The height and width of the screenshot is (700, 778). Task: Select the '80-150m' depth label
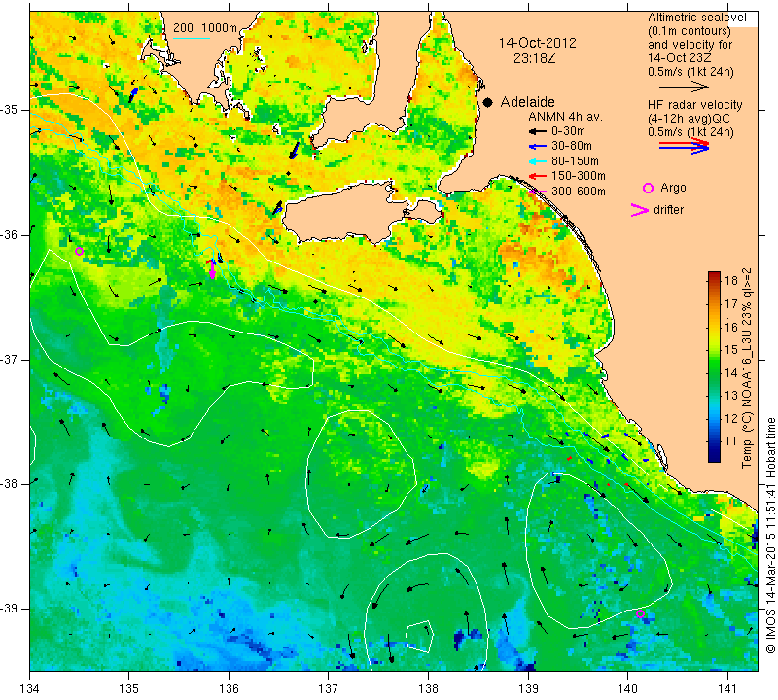tap(575, 161)
